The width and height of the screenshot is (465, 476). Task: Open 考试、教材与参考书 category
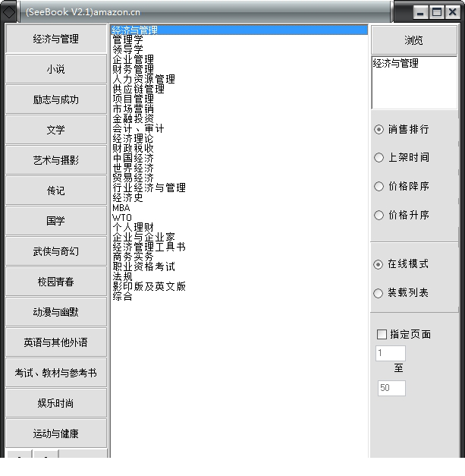tap(56, 373)
